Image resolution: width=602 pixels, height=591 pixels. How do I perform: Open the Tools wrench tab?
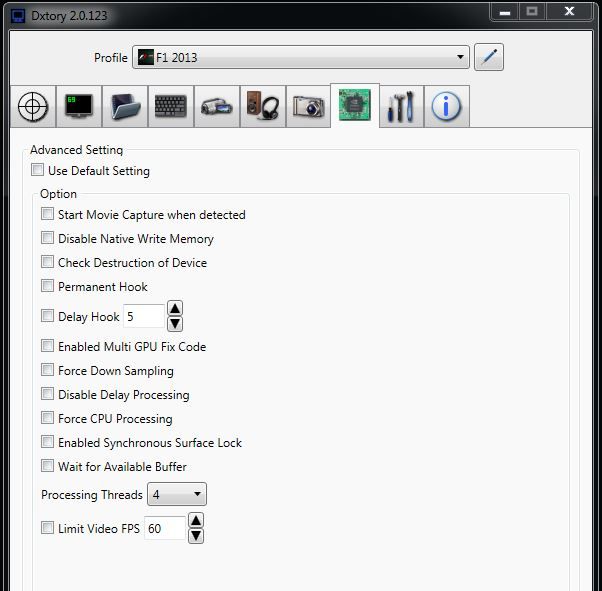(x=401, y=106)
